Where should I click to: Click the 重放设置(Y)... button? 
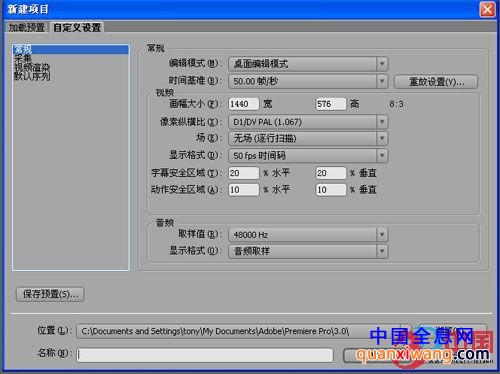click(x=436, y=82)
